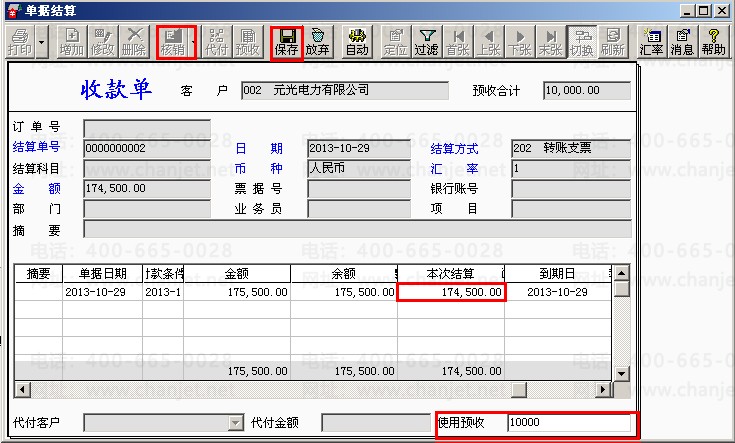The height and width of the screenshot is (443, 735).
Task: Save the receipt with 保存
Action: tap(286, 42)
